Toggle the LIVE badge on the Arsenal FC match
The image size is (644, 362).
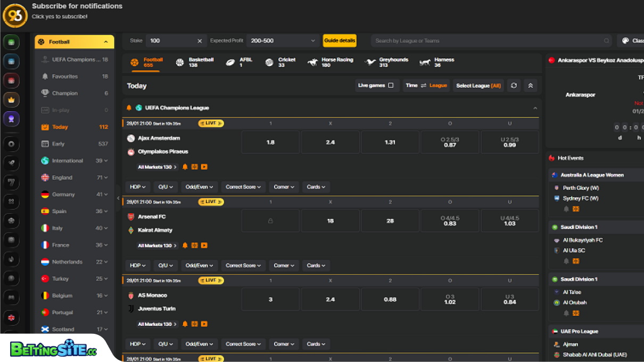pos(211,202)
